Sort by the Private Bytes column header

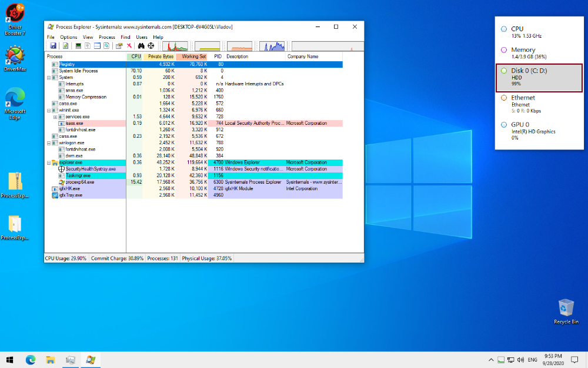159,57
